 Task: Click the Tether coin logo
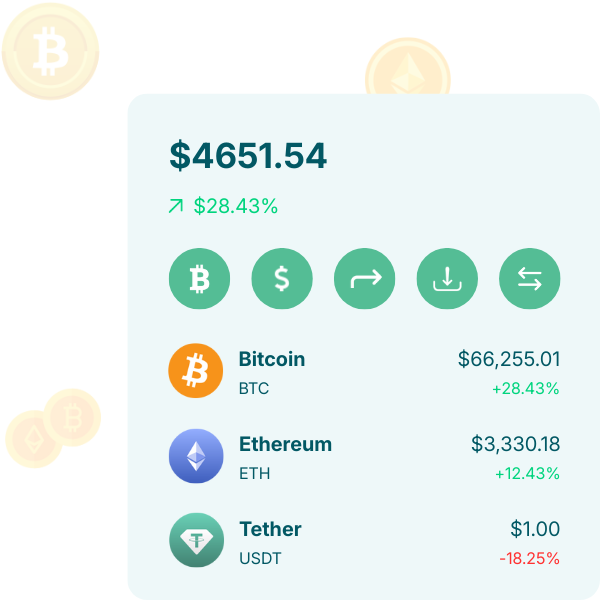[x=196, y=541]
